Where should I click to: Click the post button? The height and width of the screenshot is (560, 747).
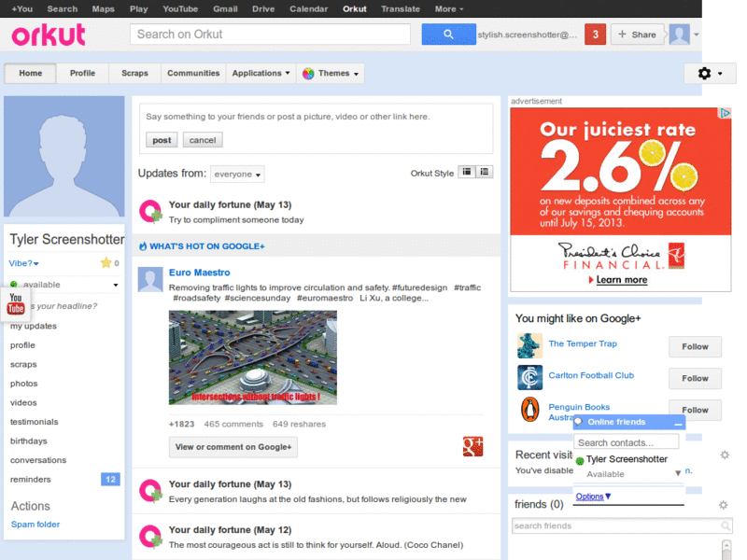(162, 140)
